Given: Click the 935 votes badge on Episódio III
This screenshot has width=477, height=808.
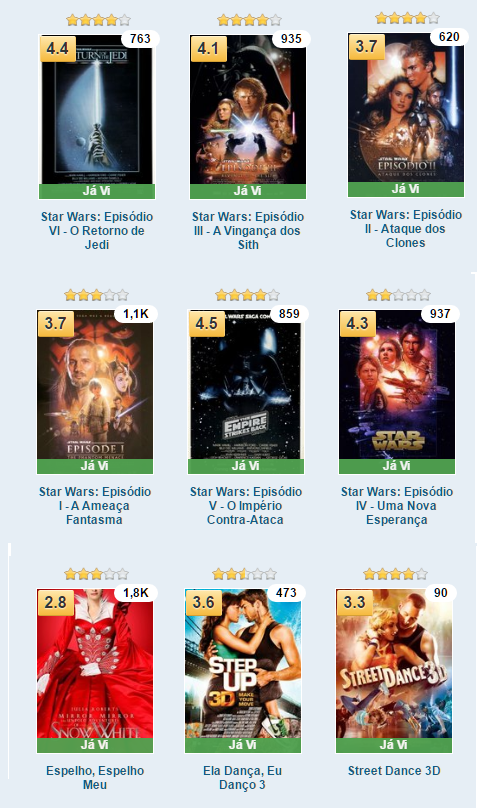Looking at the screenshot, I should click(x=291, y=39).
